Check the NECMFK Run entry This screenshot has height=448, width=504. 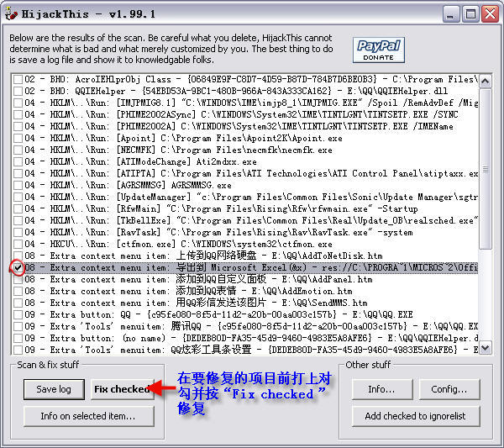(18, 150)
